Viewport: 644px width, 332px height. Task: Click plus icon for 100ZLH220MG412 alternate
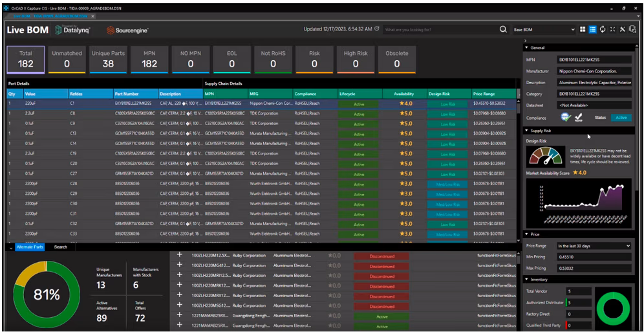pos(179,265)
